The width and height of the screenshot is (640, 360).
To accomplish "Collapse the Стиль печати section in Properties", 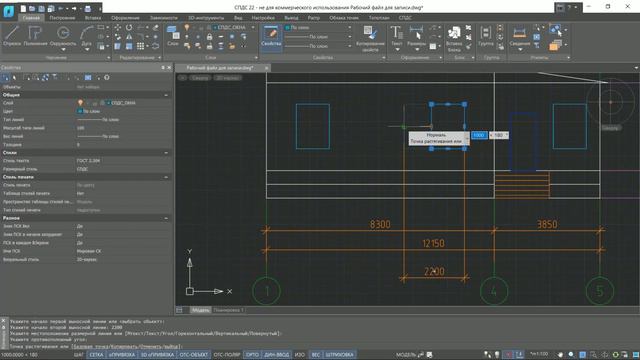I will pyautogui.click(x=166, y=177).
